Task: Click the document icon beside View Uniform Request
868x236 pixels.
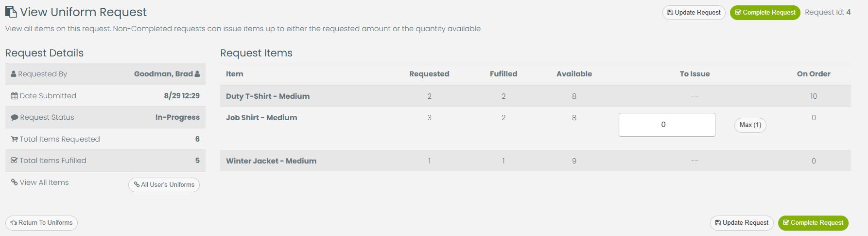Action: pyautogui.click(x=11, y=12)
